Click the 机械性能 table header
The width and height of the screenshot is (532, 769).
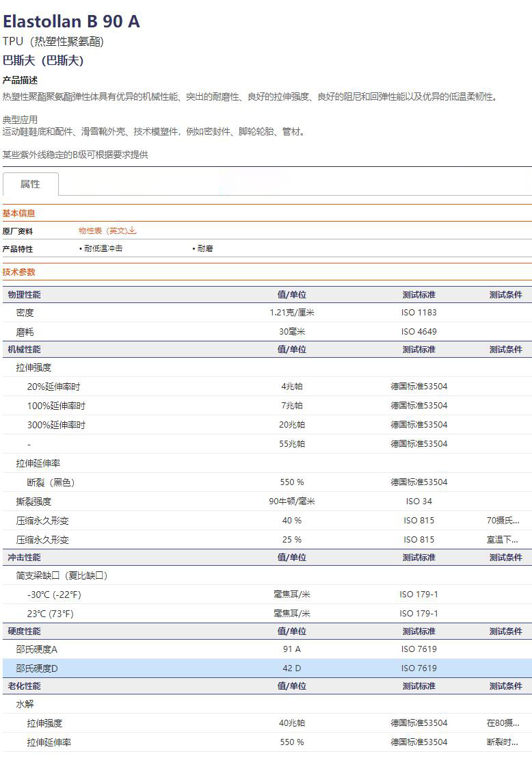(25, 349)
